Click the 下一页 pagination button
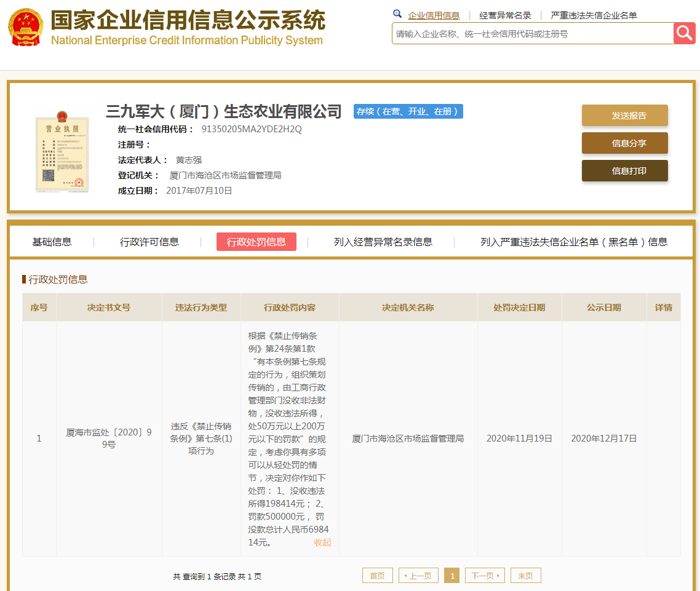Screen dimensions: 700x591 point(485,575)
